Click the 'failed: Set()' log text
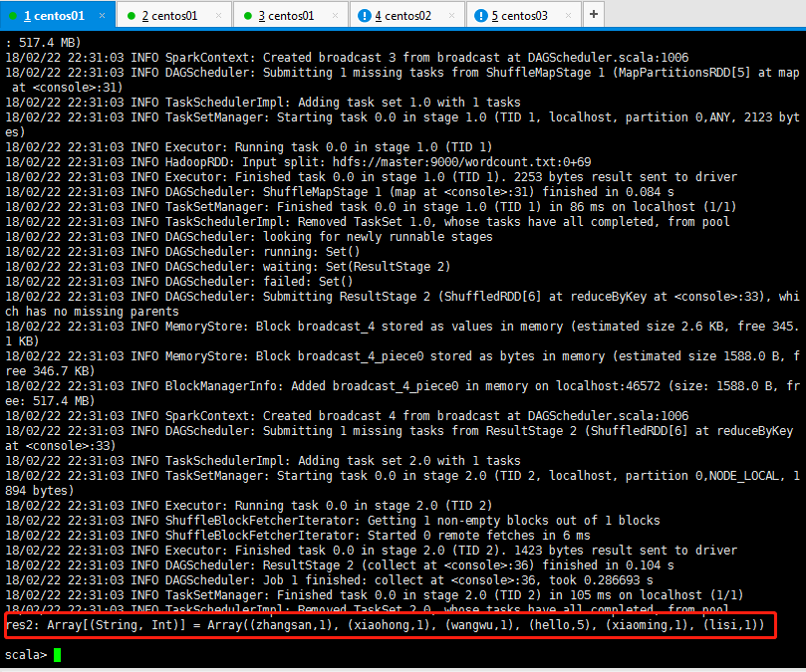Screen dimensions: 806x672 [308, 282]
